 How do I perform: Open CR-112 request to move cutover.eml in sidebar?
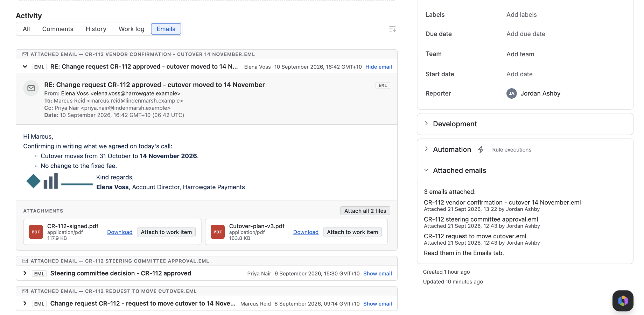tap(475, 236)
